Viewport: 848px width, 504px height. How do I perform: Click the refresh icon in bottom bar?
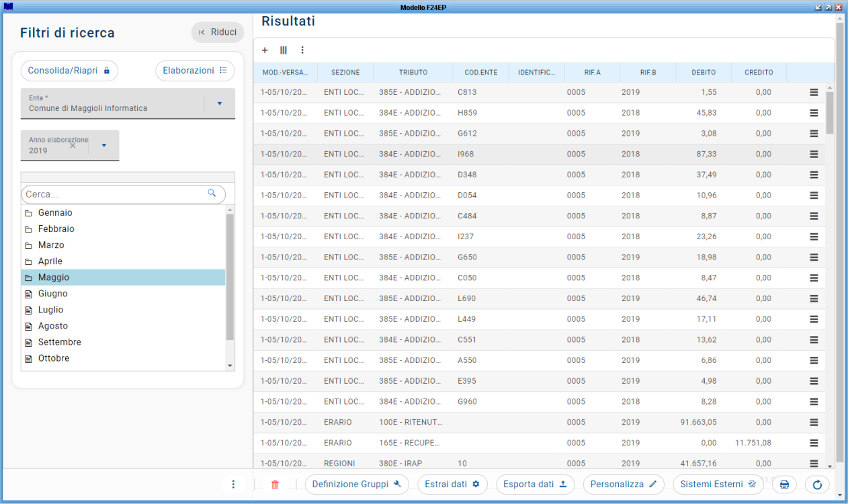coord(817,485)
